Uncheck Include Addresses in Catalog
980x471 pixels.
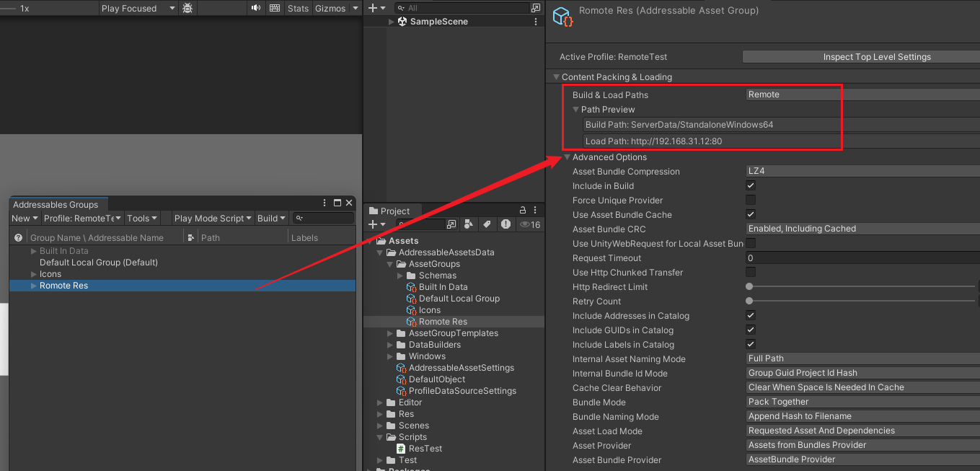751,315
